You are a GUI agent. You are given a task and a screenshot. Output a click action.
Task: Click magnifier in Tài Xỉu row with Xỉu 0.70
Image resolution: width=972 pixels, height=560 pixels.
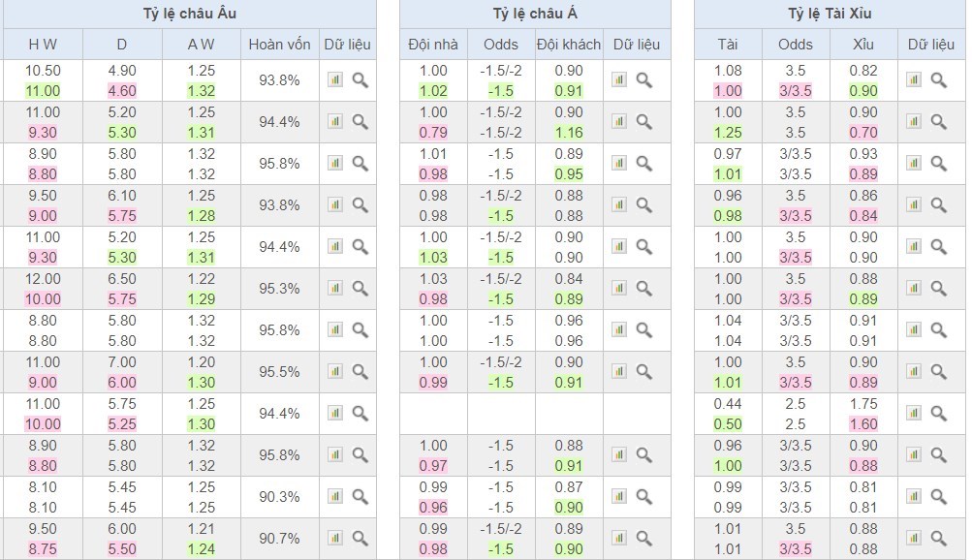[938, 122]
